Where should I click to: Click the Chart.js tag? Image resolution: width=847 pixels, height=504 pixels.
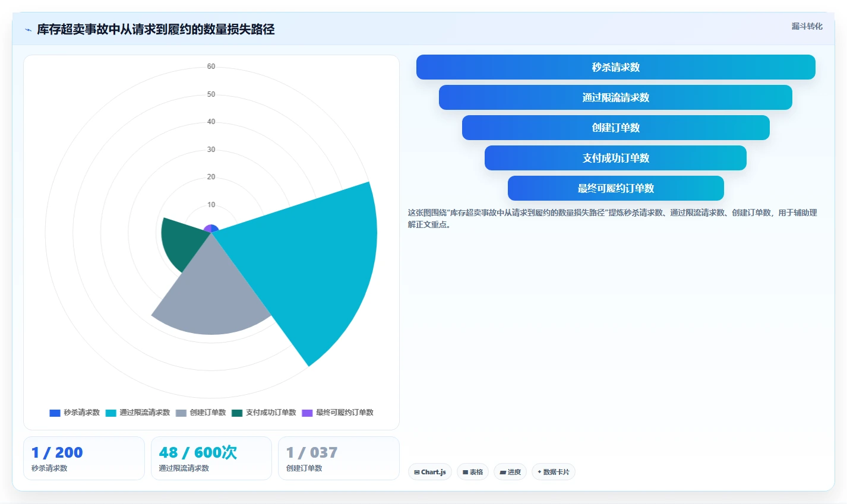click(x=430, y=472)
